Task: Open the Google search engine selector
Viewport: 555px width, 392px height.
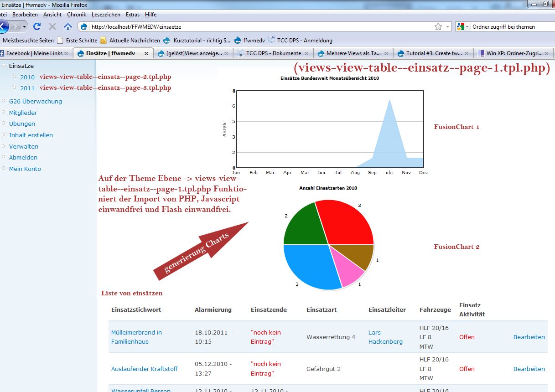Action: click(x=462, y=26)
